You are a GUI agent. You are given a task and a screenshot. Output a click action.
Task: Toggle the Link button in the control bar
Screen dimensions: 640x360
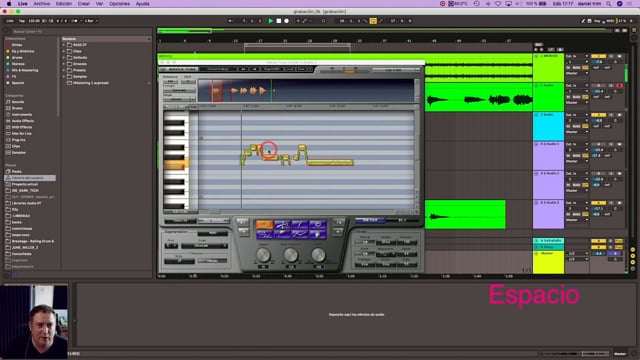point(10,21)
